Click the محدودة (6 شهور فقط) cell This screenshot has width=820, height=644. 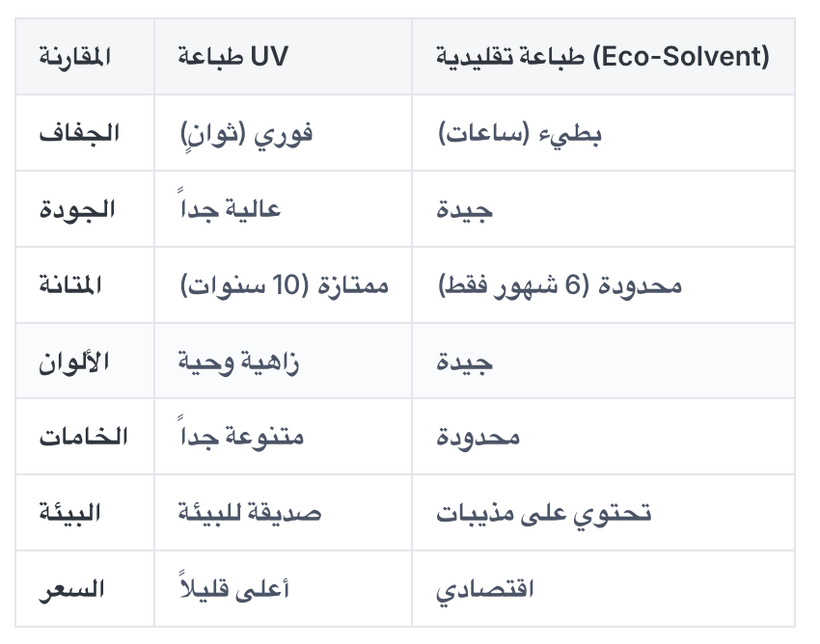[x=560, y=285]
